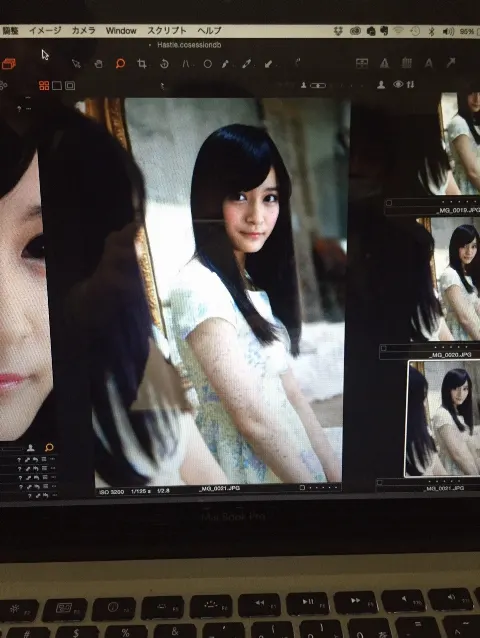This screenshot has width=480, height=638.
Task: Set star rating dots under main viewer image
Action: tap(323, 487)
